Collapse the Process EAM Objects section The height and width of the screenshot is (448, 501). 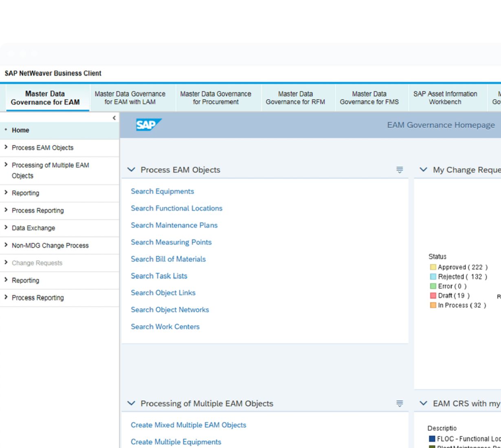click(x=131, y=170)
